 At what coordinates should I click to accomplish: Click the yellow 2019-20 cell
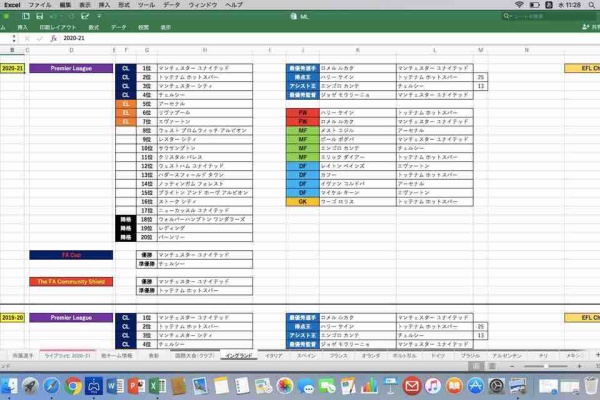pos(13,317)
